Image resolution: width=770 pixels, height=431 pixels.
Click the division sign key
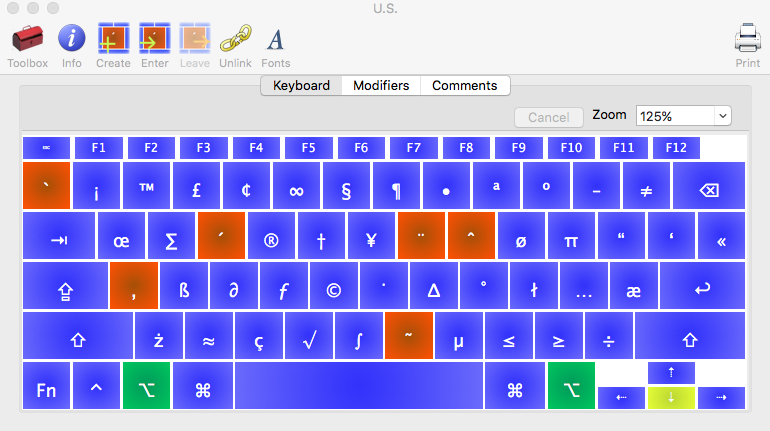tap(609, 336)
